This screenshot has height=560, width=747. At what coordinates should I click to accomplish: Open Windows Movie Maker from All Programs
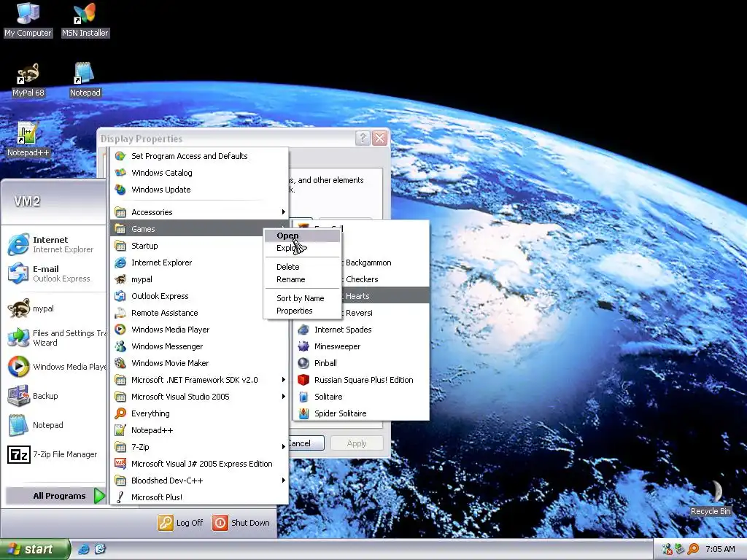(x=199, y=363)
